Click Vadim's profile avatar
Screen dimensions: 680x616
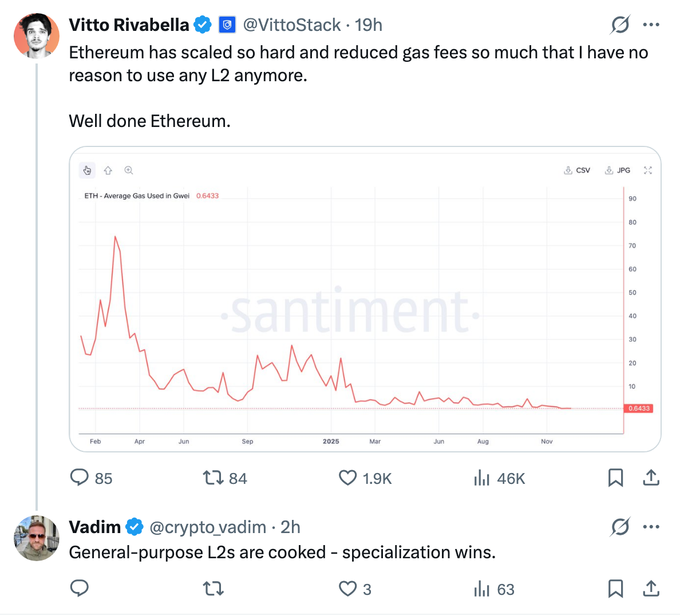click(37, 538)
